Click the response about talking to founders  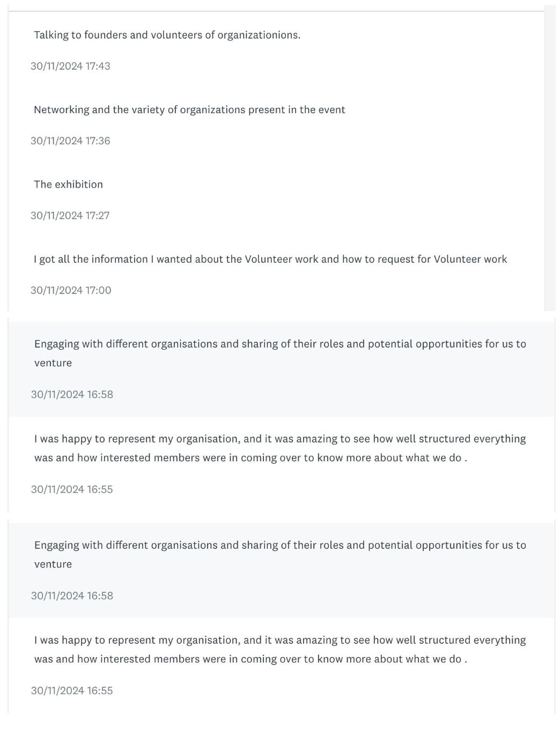click(167, 35)
